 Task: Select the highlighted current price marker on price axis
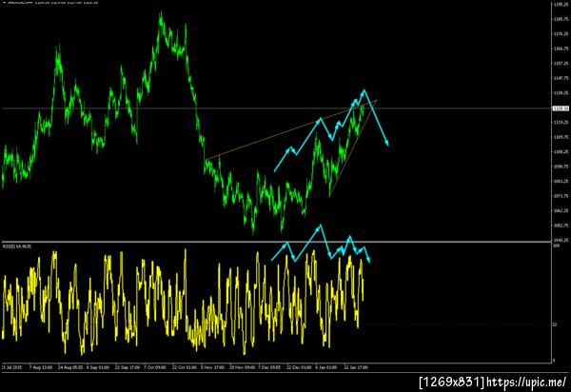[561, 108]
